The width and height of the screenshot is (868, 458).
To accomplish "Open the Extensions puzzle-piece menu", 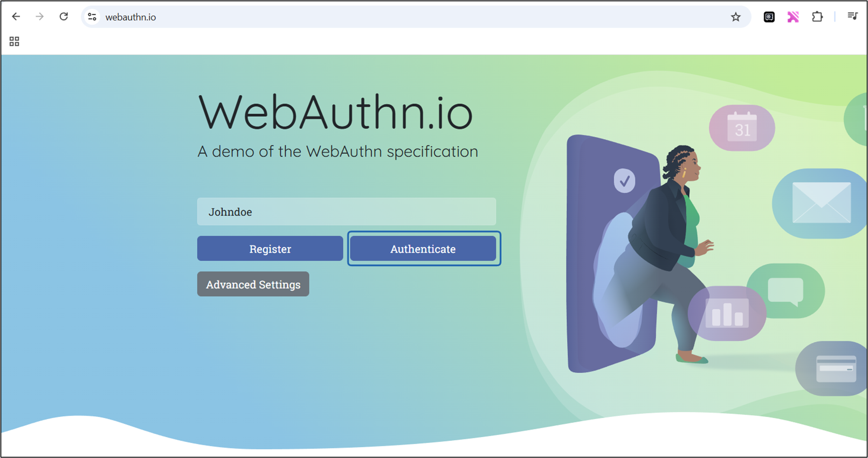I will click(x=817, y=17).
